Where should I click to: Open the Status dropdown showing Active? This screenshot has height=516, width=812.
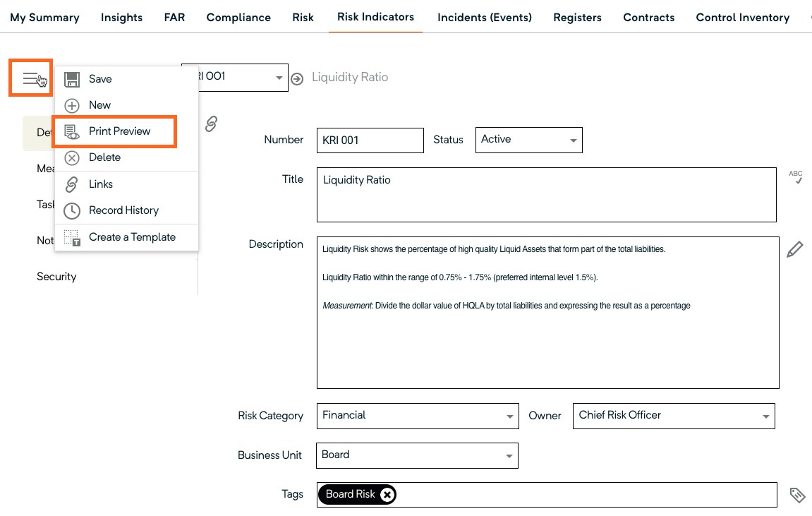click(528, 140)
